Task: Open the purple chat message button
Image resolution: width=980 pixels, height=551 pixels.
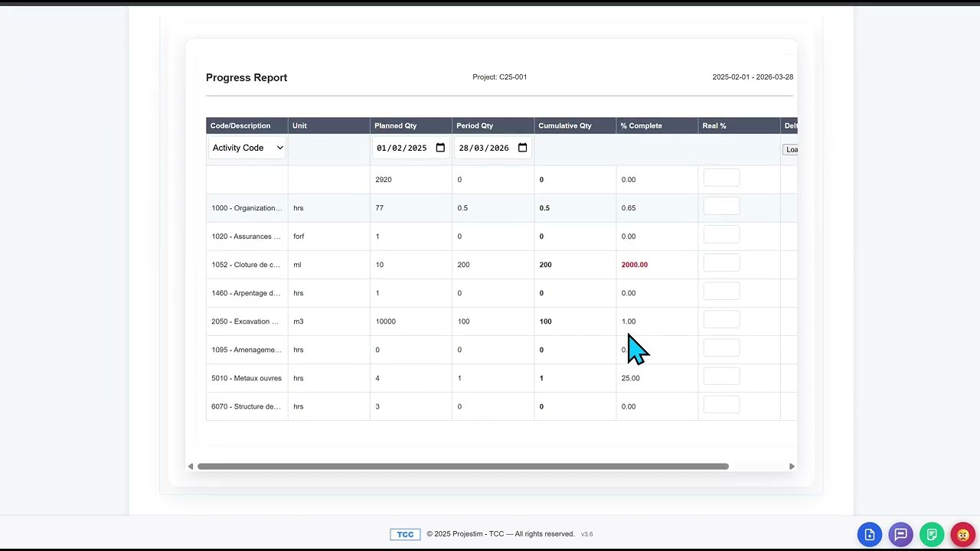Action: 901,535
